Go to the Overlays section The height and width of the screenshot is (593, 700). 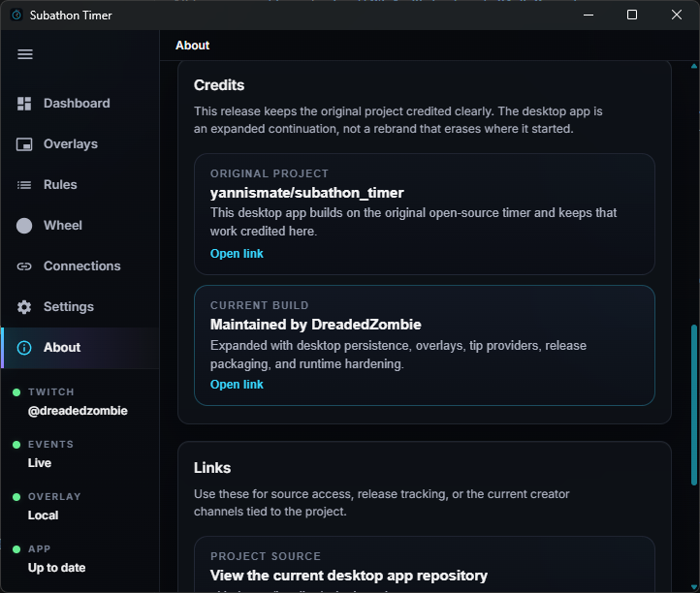[80, 144]
